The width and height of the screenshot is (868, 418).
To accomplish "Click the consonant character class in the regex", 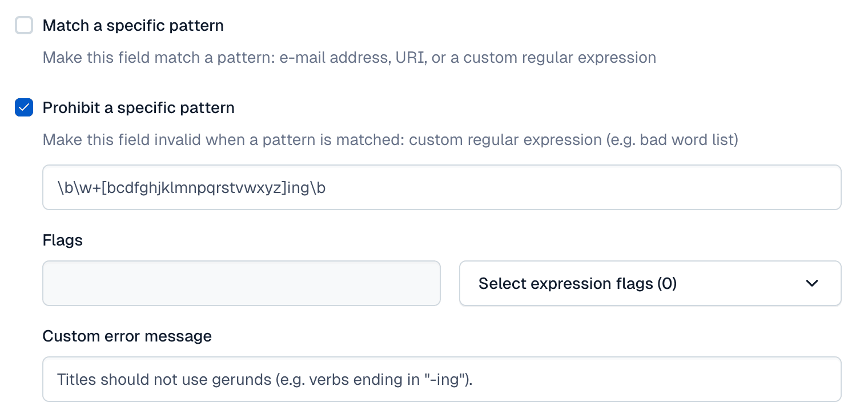I will coord(193,188).
